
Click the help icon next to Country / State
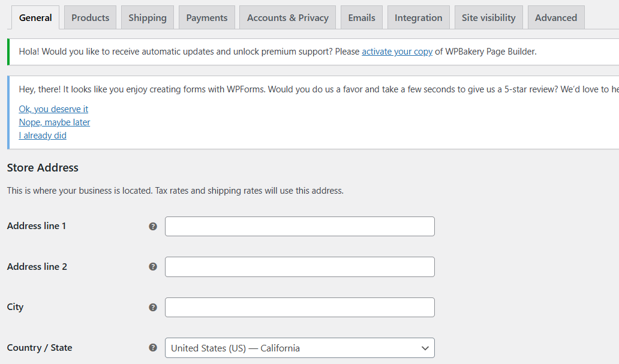click(153, 348)
